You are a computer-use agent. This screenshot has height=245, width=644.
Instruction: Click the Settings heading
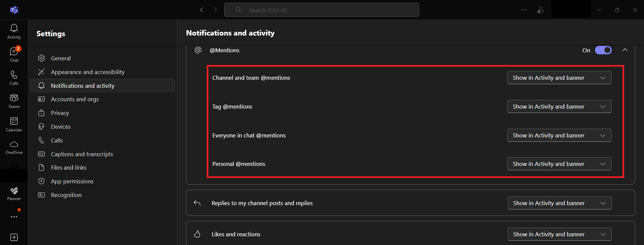tap(51, 34)
